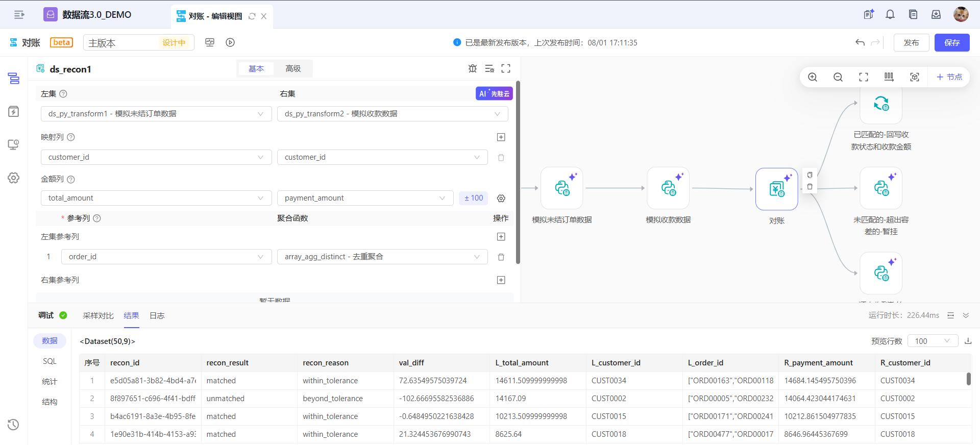
Task: Download results using the download icon
Action: (x=968, y=341)
